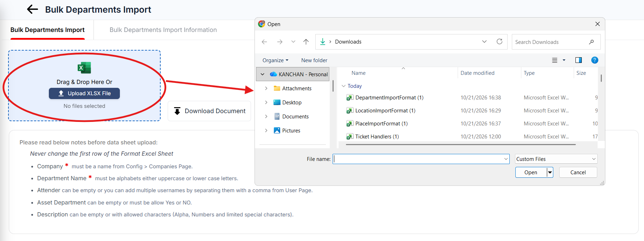Expand the Attachments folder node
The image size is (644, 241).
pyautogui.click(x=266, y=88)
